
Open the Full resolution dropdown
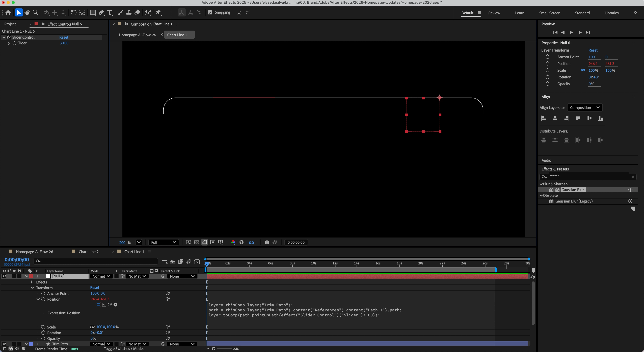tap(164, 242)
